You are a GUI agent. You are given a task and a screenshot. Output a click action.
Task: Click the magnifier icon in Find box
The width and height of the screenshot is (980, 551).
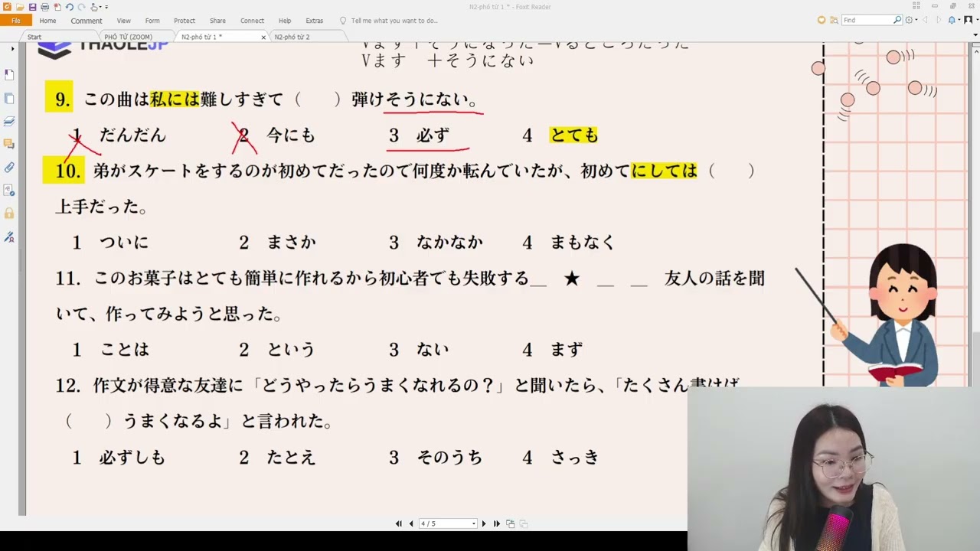click(x=897, y=20)
